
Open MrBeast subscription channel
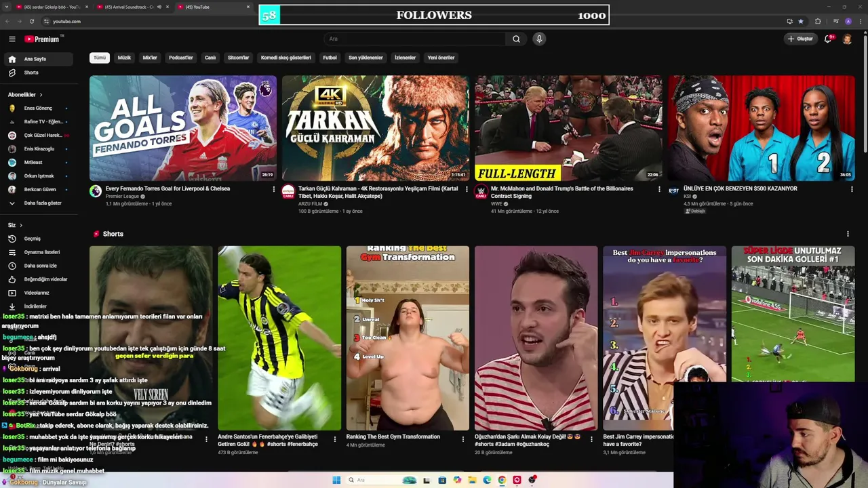click(39, 162)
